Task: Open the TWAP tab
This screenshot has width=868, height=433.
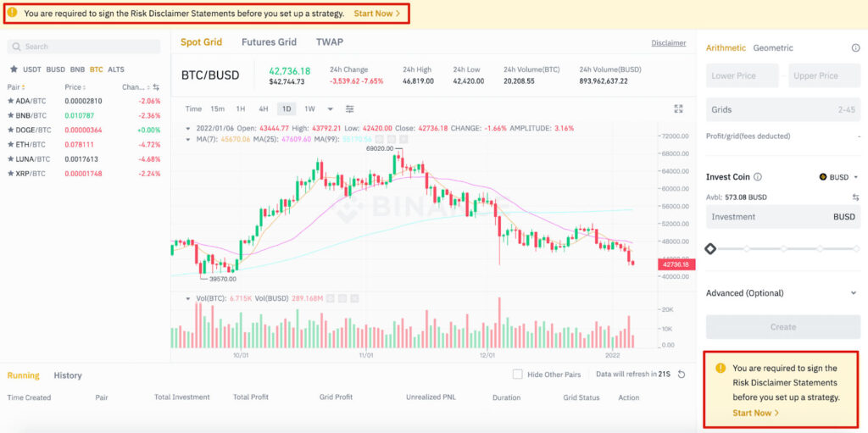Action: (x=330, y=42)
